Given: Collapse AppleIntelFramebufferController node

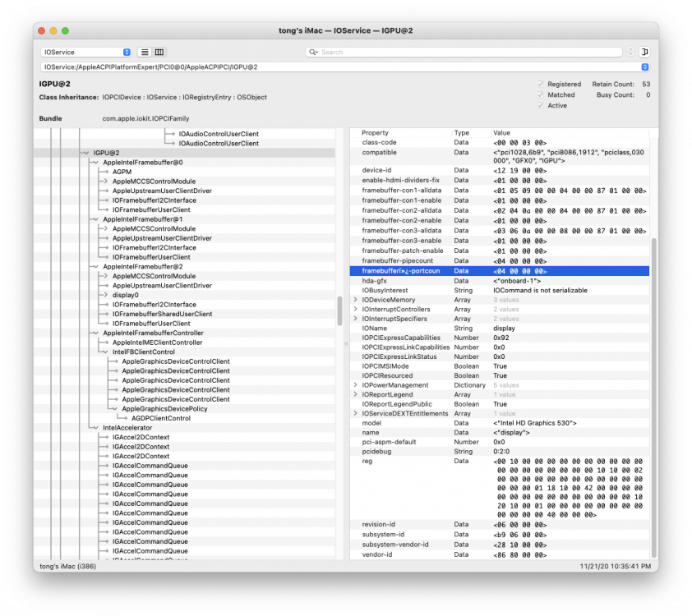Looking at the screenshot, I should [x=96, y=333].
